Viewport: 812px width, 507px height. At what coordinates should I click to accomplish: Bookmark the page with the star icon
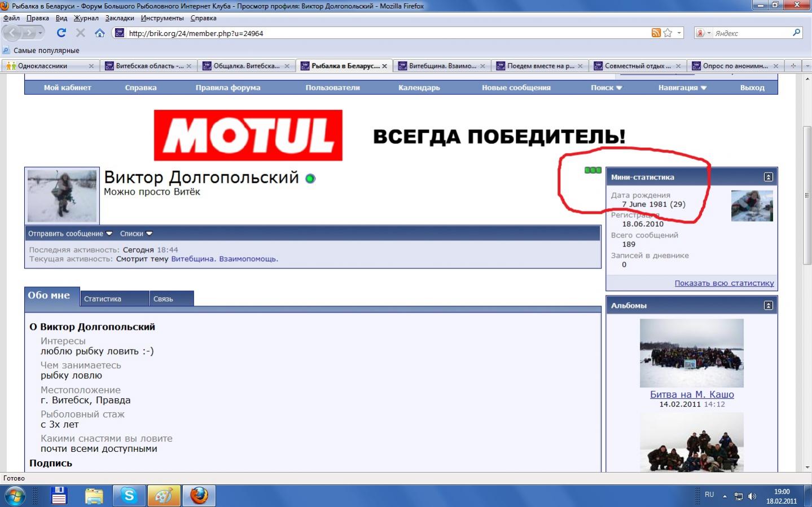coord(668,33)
